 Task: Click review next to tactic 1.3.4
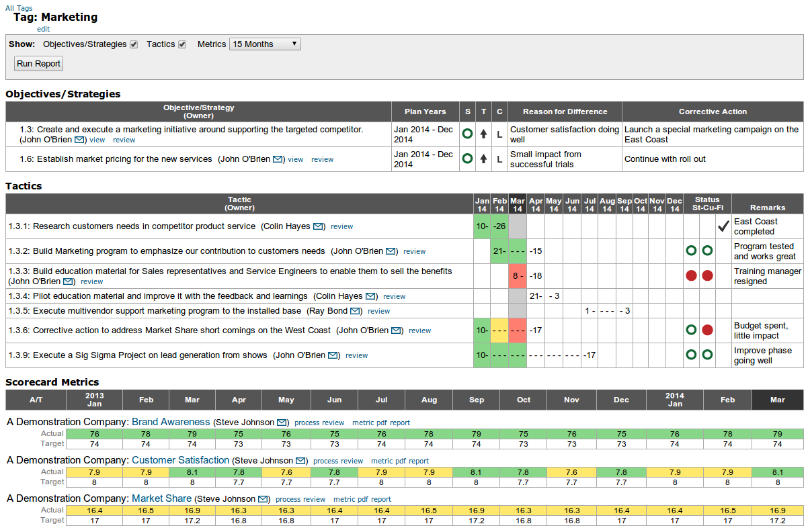click(x=394, y=296)
